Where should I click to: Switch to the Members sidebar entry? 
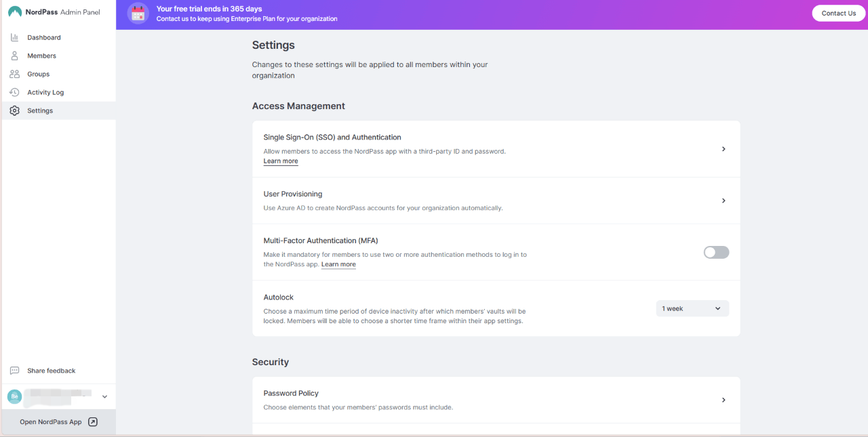click(x=42, y=56)
